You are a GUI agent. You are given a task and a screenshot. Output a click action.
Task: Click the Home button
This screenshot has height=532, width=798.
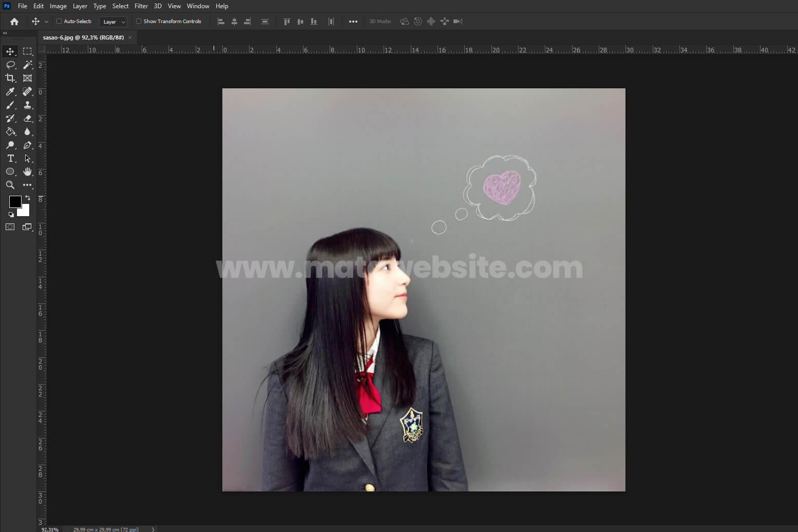14,22
